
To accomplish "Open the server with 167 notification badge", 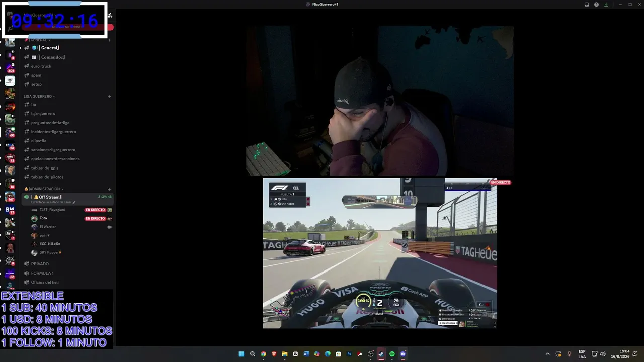I will (10, 197).
